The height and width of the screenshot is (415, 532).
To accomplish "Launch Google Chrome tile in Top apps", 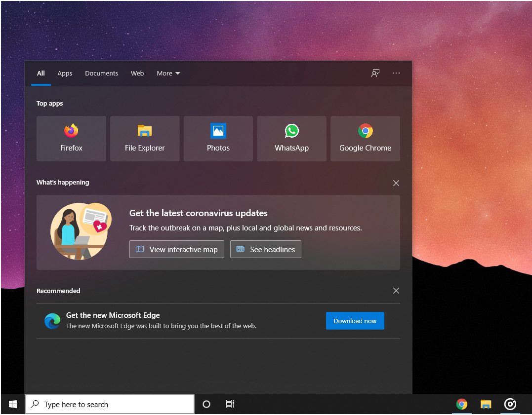I will [365, 138].
